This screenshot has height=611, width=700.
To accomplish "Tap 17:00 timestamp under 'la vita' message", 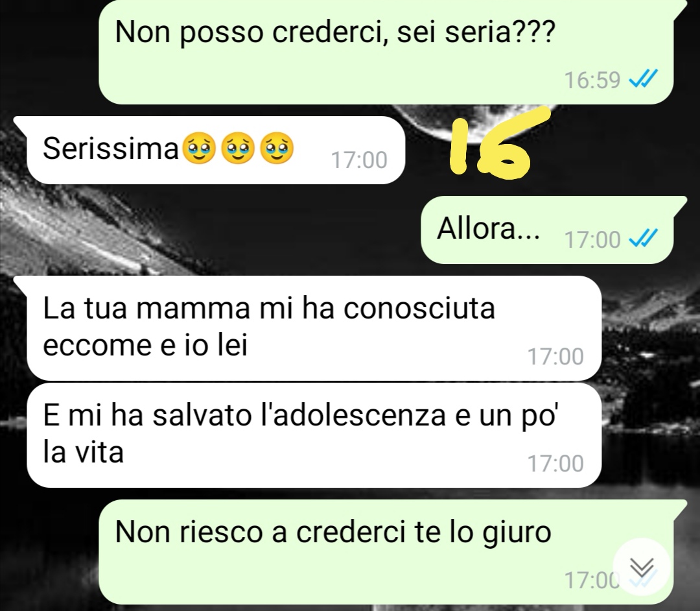I will coord(555,463).
